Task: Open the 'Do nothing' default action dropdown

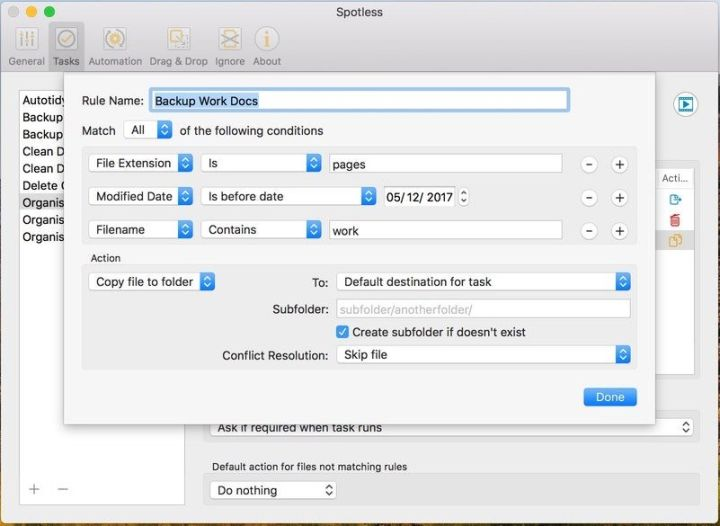Action: point(273,490)
